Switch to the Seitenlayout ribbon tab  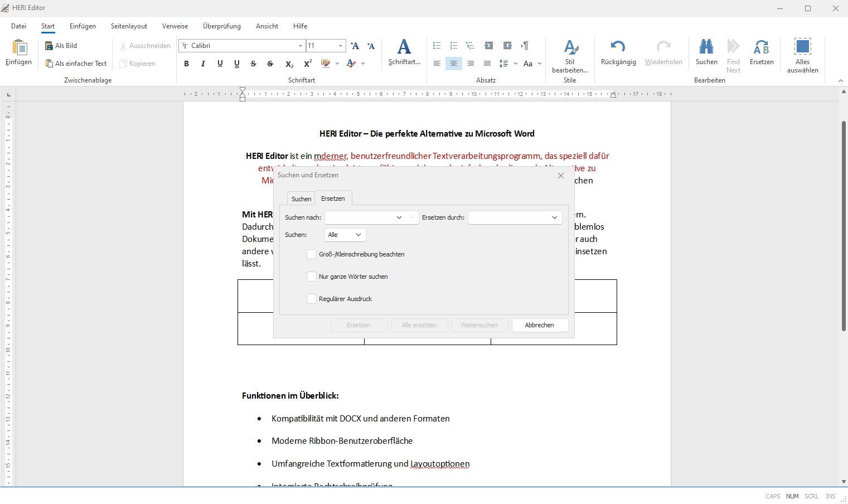pyautogui.click(x=129, y=26)
